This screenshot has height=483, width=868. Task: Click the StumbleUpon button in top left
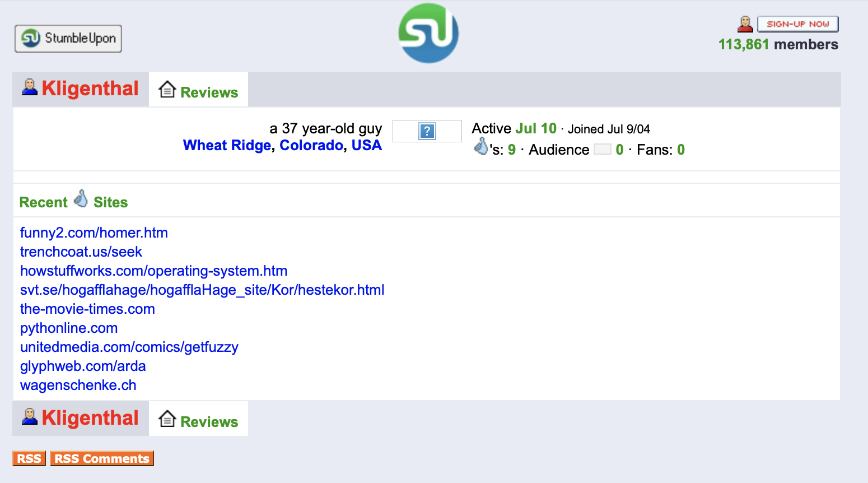coord(68,39)
